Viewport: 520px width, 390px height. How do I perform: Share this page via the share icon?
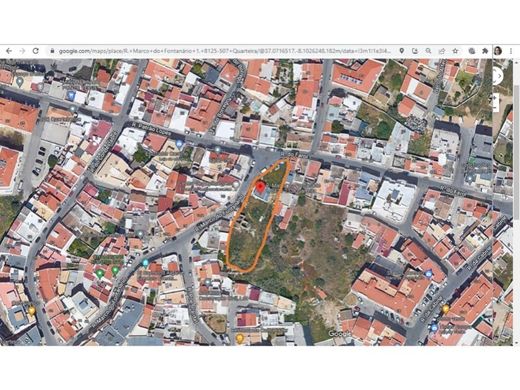pos(442,51)
